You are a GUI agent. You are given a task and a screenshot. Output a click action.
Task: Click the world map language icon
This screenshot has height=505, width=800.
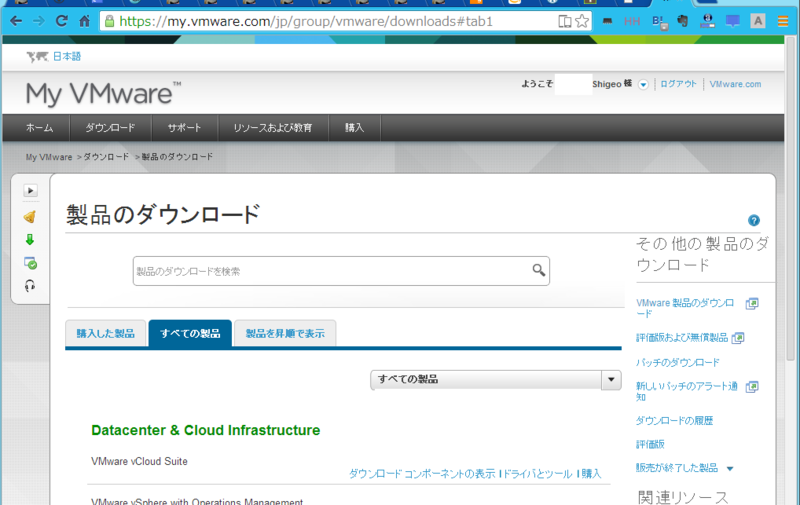[37, 57]
